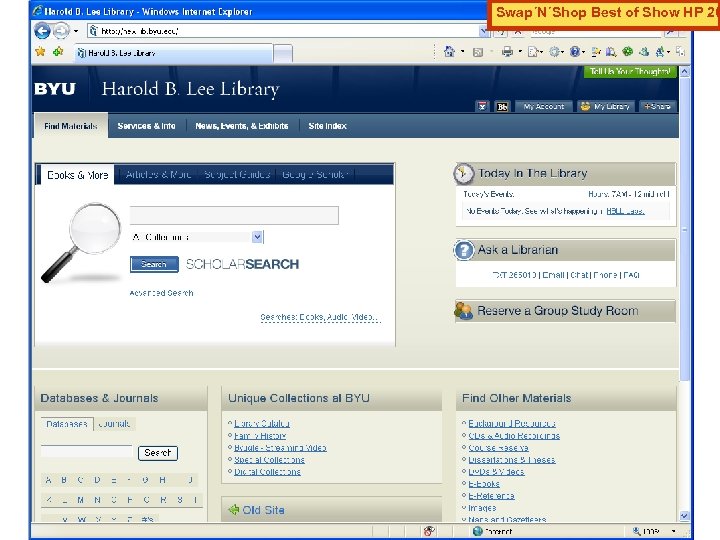This screenshot has width=720, height=540.
Task: Click the Share button in the header
Action: (658, 107)
